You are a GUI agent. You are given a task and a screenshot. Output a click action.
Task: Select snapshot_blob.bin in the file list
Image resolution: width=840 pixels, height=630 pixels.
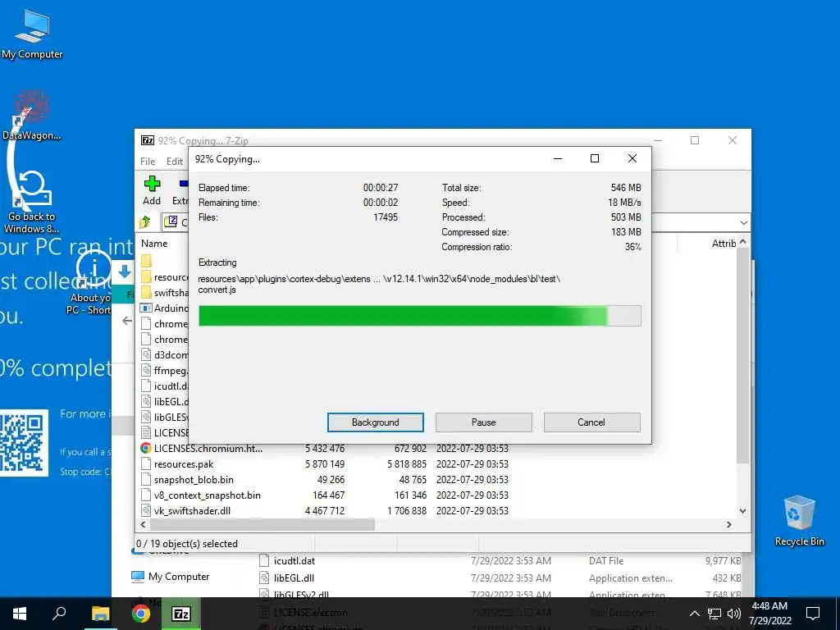[x=194, y=479]
